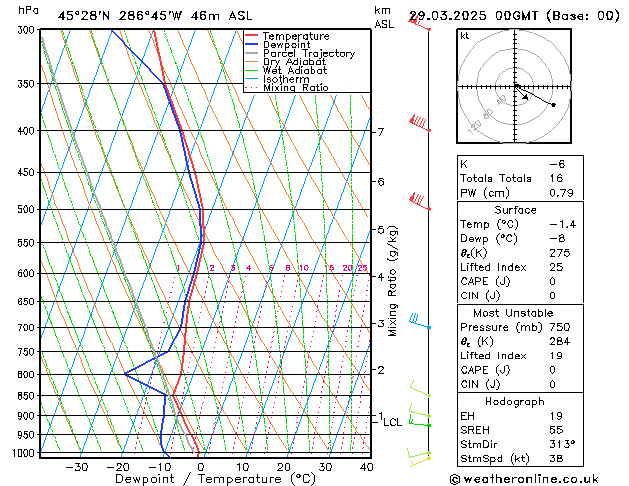This screenshot has width=629, height=486.
Task: Select the storm motion arrowhead in the hodograph
Action: coord(525,97)
